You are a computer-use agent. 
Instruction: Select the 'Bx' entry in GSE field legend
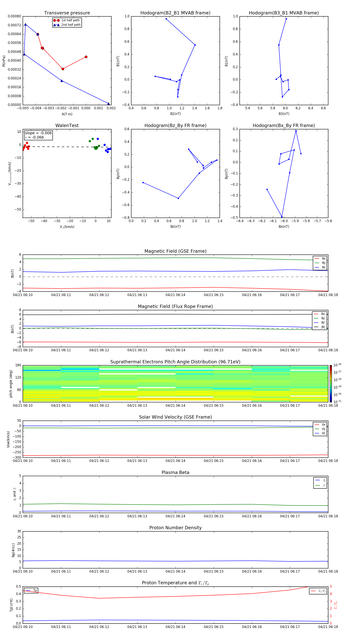pyautogui.click(x=320, y=259)
